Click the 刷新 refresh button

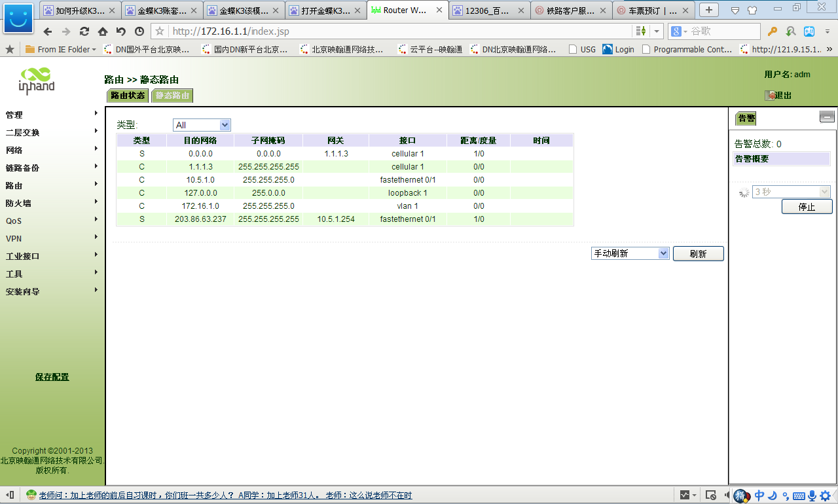pos(698,254)
